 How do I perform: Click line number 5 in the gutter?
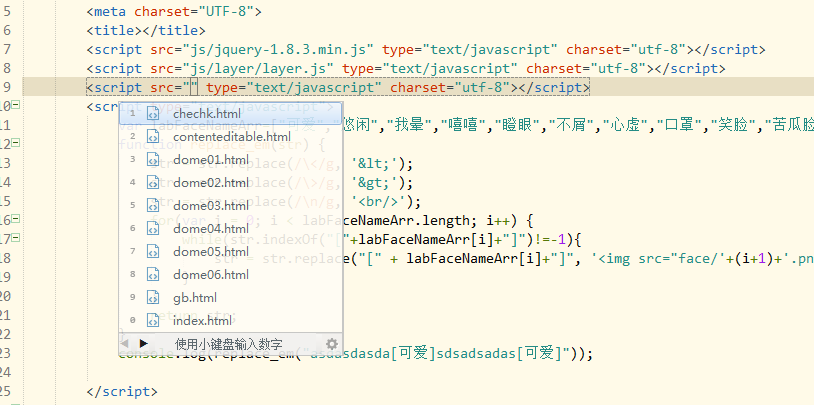(6, 11)
